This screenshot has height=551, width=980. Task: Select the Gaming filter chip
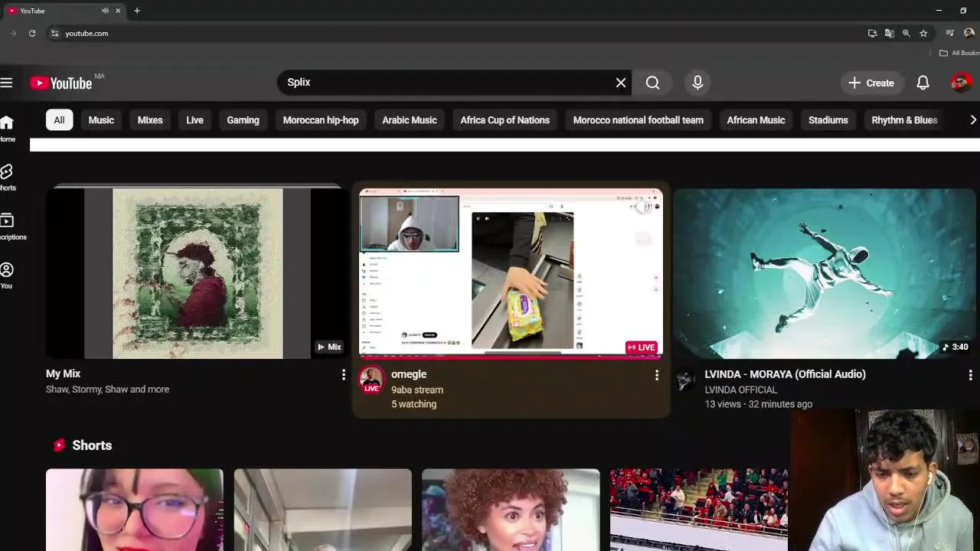coord(243,120)
